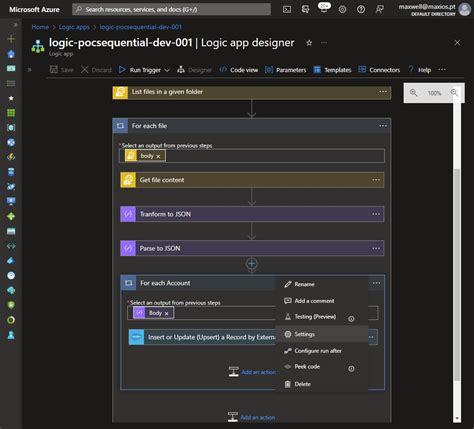Select Testing (Preview) in the context menu

pos(322,317)
